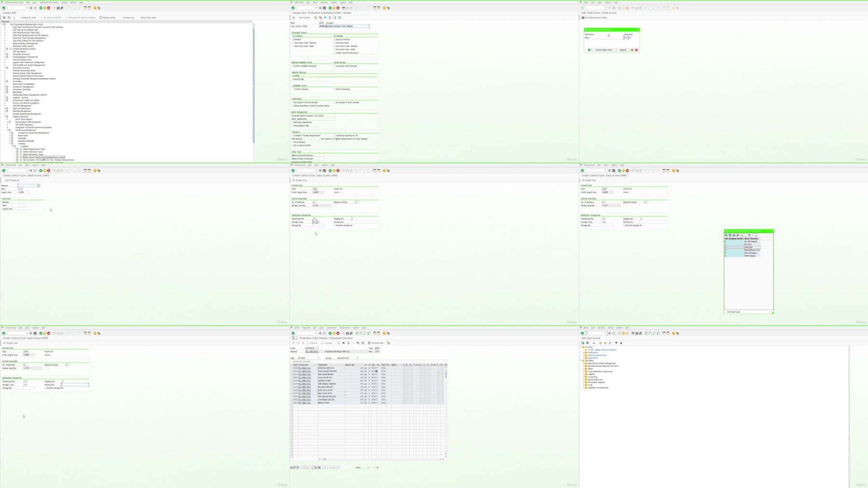Viewport: 868px width, 488px height.
Task: Click the Existing BC Sets button
Action: 28,17
